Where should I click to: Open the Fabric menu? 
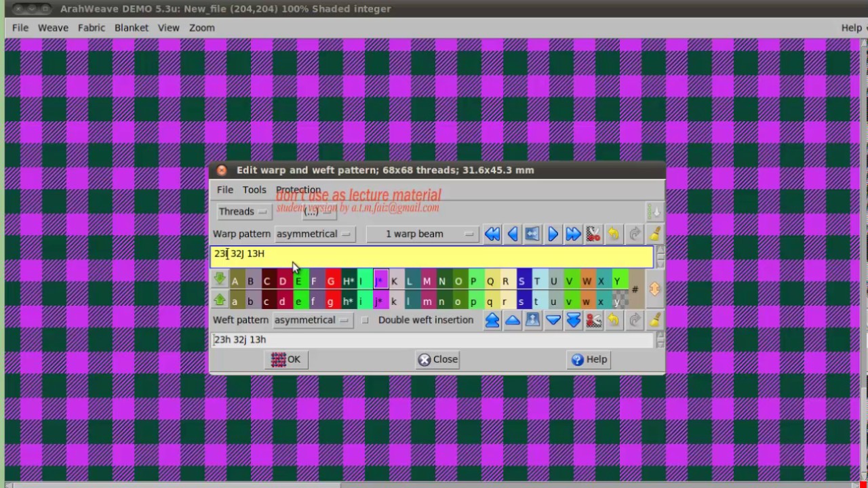pyautogui.click(x=92, y=28)
